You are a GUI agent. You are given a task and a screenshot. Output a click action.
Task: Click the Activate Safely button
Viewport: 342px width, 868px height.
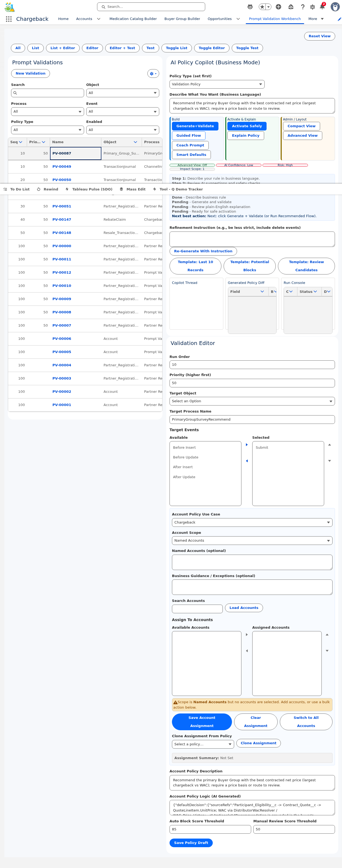[247, 126]
